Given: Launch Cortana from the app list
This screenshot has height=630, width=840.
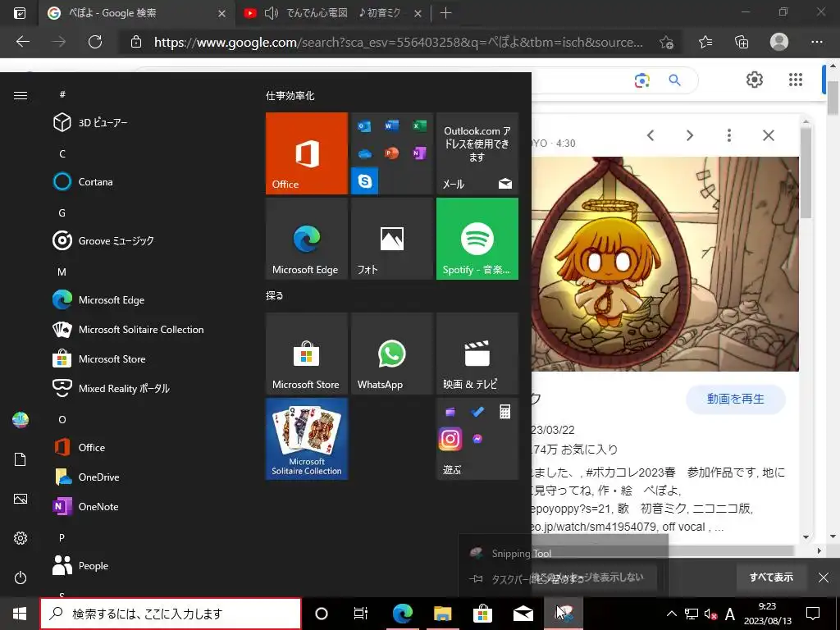Looking at the screenshot, I should coord(144,181).
